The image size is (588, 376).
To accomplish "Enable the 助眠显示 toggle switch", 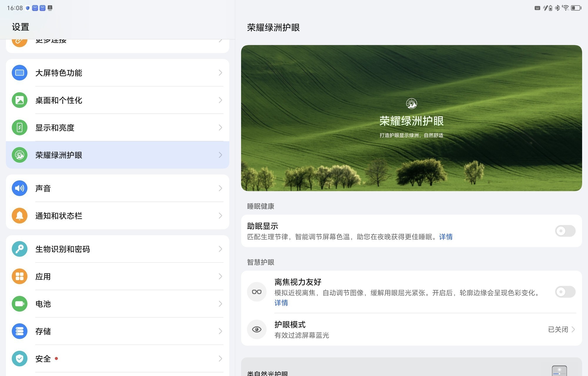I will 565,231.
